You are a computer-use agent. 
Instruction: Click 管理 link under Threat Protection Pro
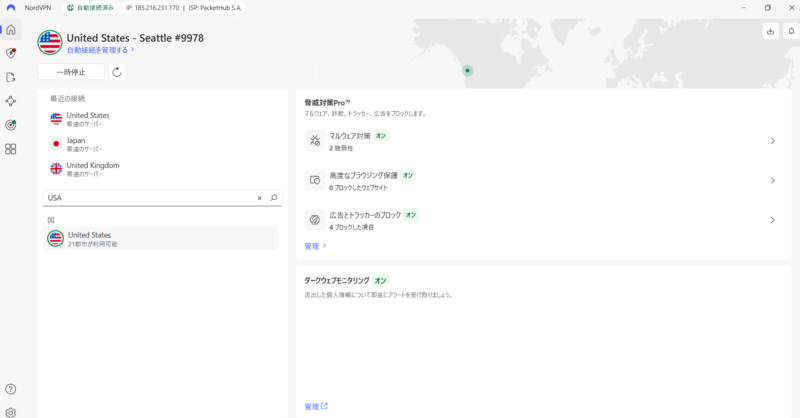click(x=315, y=246)
